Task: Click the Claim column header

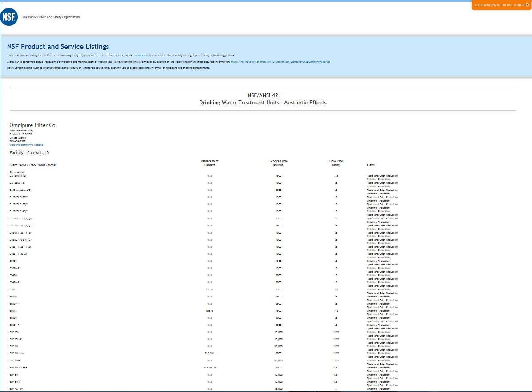Action: (x=370, y=165)
